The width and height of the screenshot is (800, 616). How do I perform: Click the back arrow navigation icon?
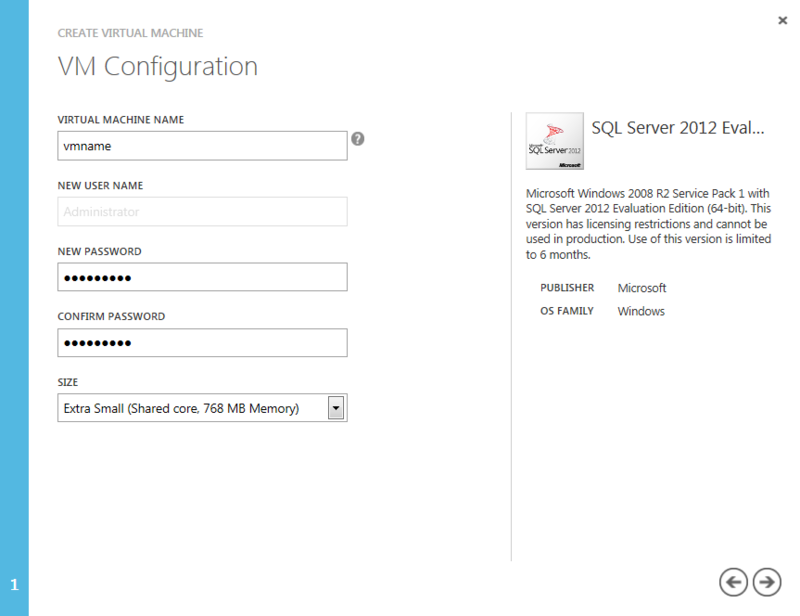click(x=733, y=582)
